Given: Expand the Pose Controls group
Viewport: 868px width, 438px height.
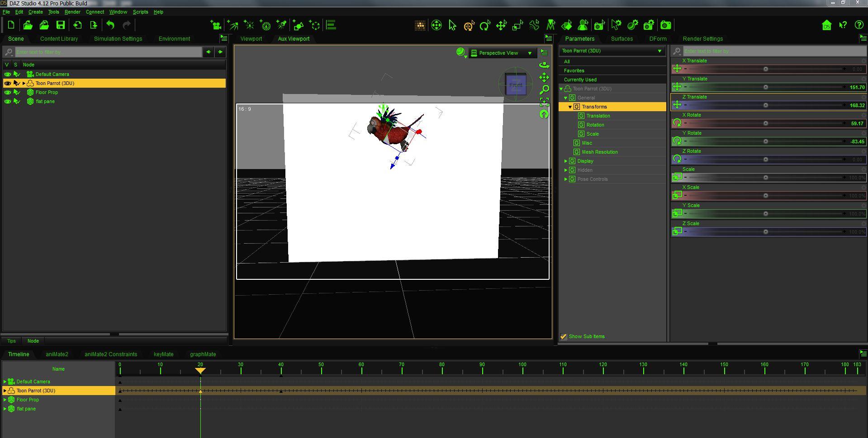Looking at the screenshot, I should click(x=565, y=179).
